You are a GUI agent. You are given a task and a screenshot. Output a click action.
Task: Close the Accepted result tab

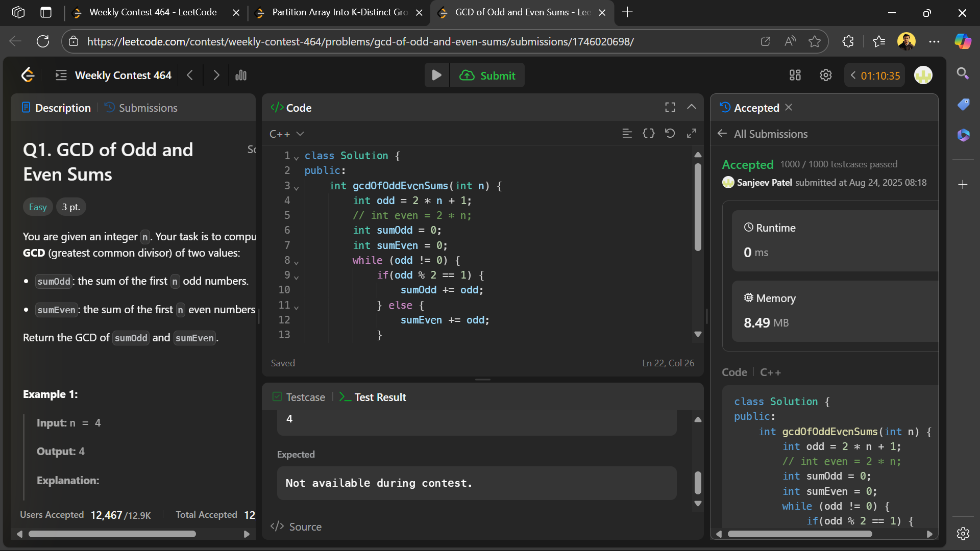click(789, 107)
